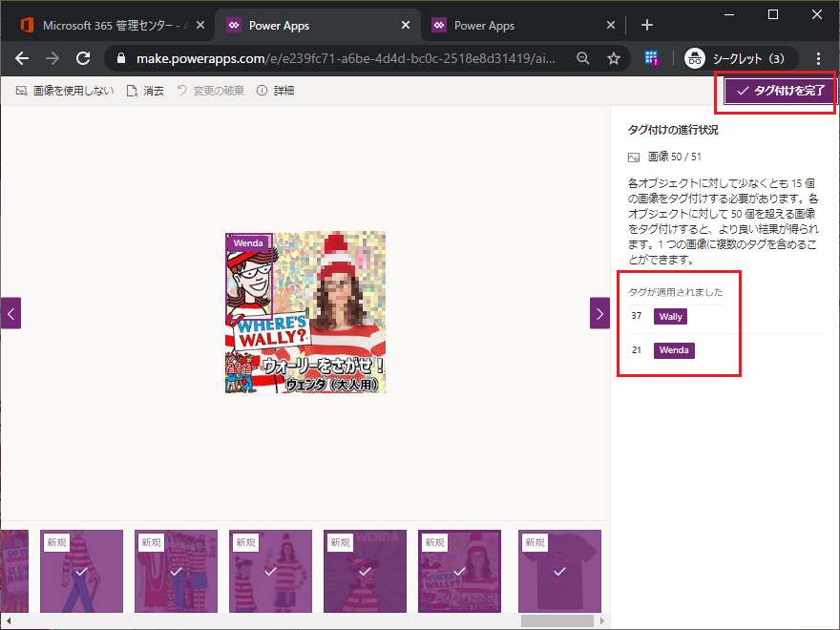Maximize the browser window
Image resolution: width=840 pixels, height=630 pixels.
[773, 14]
